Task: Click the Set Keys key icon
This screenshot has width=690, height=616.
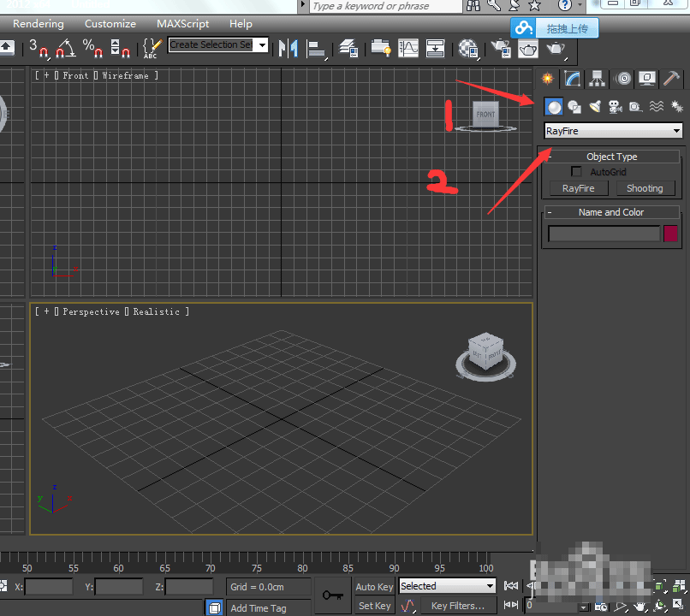Action: point(333,596)
